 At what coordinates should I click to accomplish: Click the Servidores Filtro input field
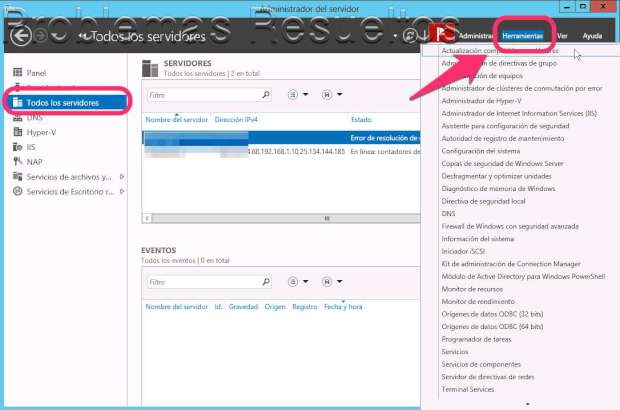pyautogui.click(x=209, y=95)
